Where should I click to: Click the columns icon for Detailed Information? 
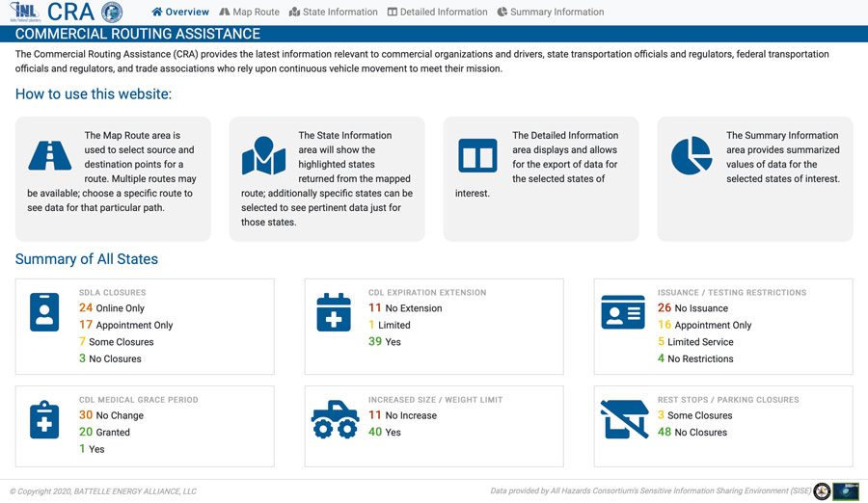477,155
